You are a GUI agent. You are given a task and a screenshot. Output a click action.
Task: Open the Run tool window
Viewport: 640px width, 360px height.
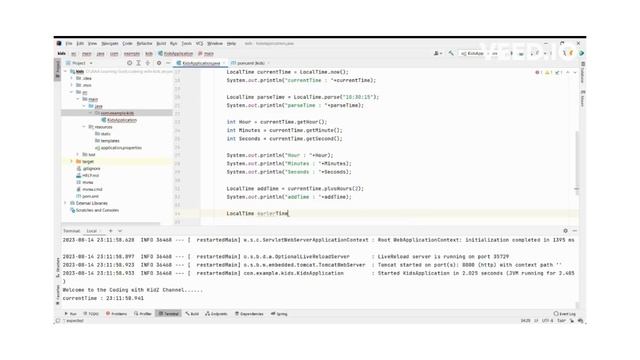(x=71, y=314)
